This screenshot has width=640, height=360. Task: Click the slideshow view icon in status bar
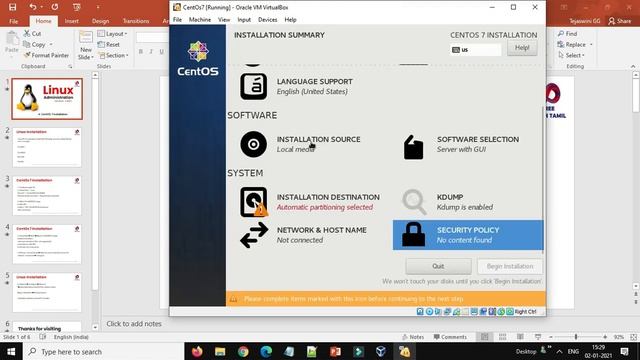click(538, 337)
